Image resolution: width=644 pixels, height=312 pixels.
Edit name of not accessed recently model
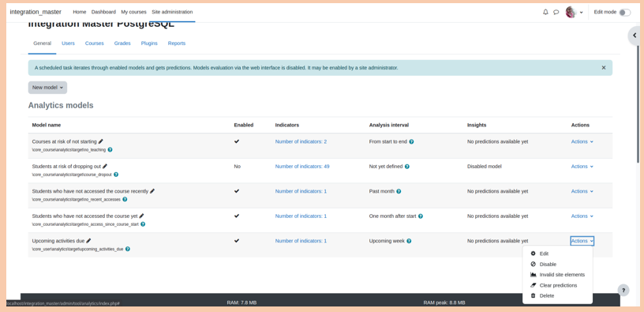pyautogui.click(x=152, y=191)
